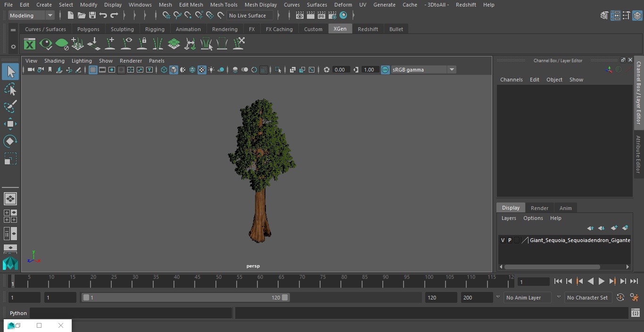Switch to the Rigging shelf tab
This screenshot has width=644, height=332.
click(x=155, y=29)
